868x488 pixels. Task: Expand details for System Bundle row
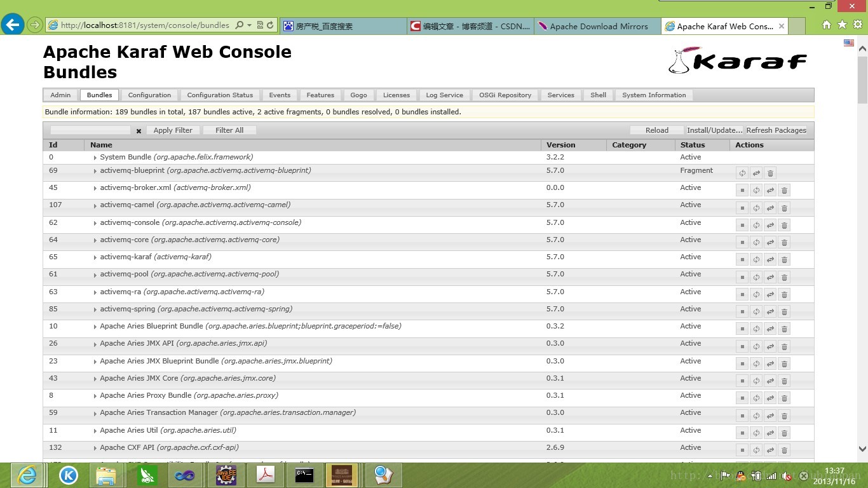95,158
